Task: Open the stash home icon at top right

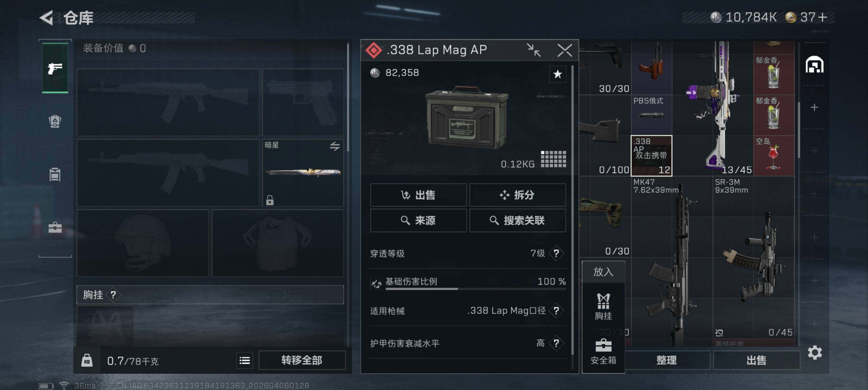Action: pos(814,64)
